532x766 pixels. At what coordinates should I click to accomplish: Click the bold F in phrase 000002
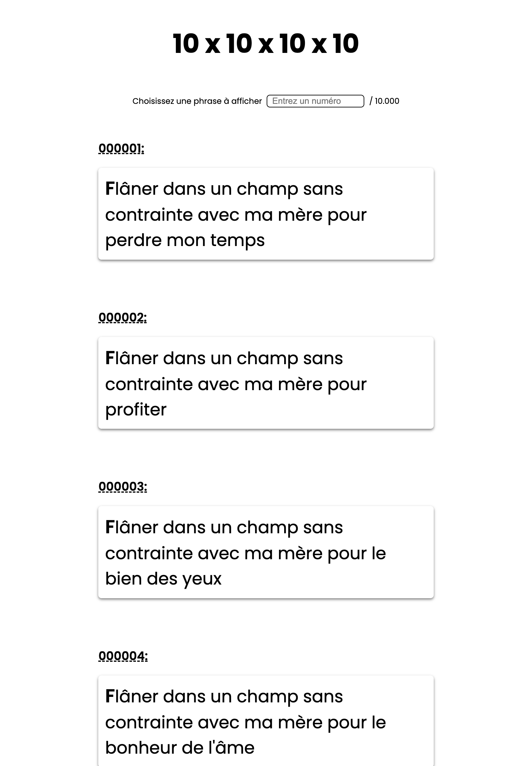tap(110, 358)
